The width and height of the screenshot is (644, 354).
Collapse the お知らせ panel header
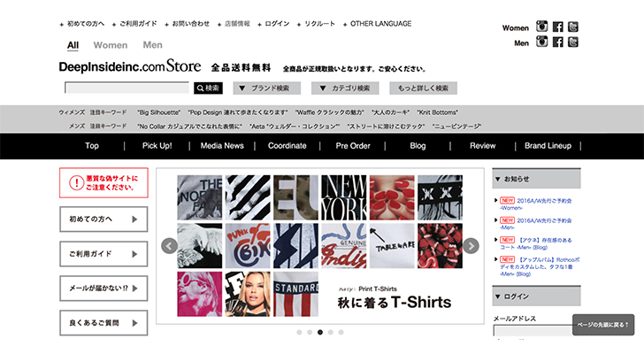pyautogui.click(x=536, y=179)
